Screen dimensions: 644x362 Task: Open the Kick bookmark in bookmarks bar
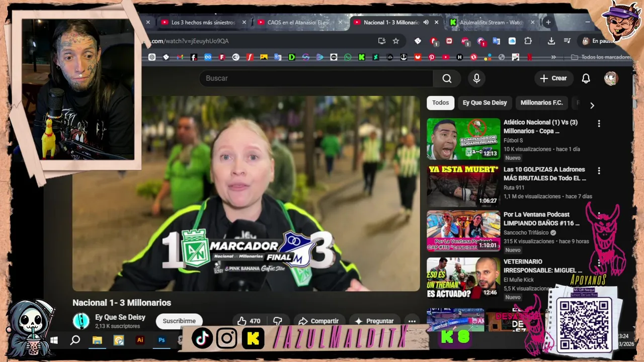coord(361,57)
